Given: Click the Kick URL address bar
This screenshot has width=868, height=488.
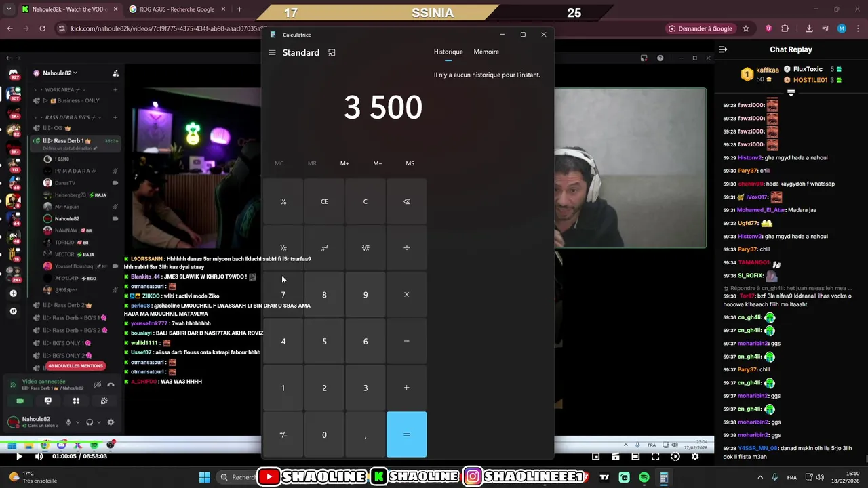Looking at the screenshot, I should coord(159,28).
